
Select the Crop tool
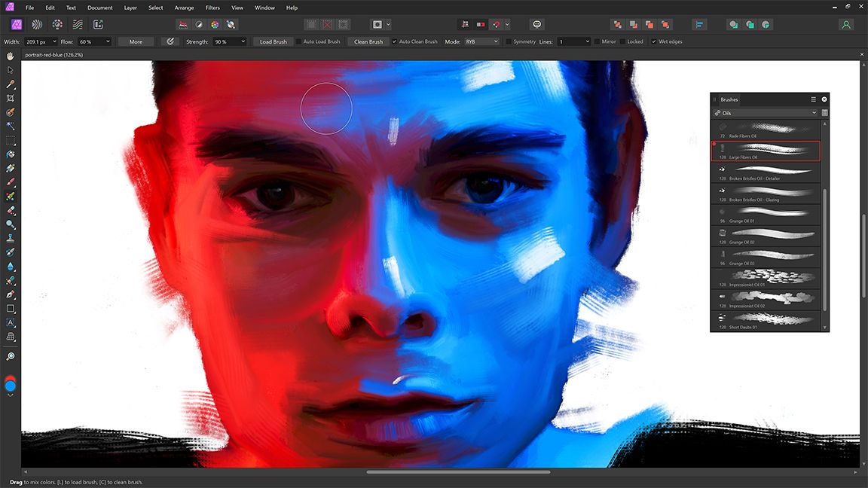tap(11, 98)
